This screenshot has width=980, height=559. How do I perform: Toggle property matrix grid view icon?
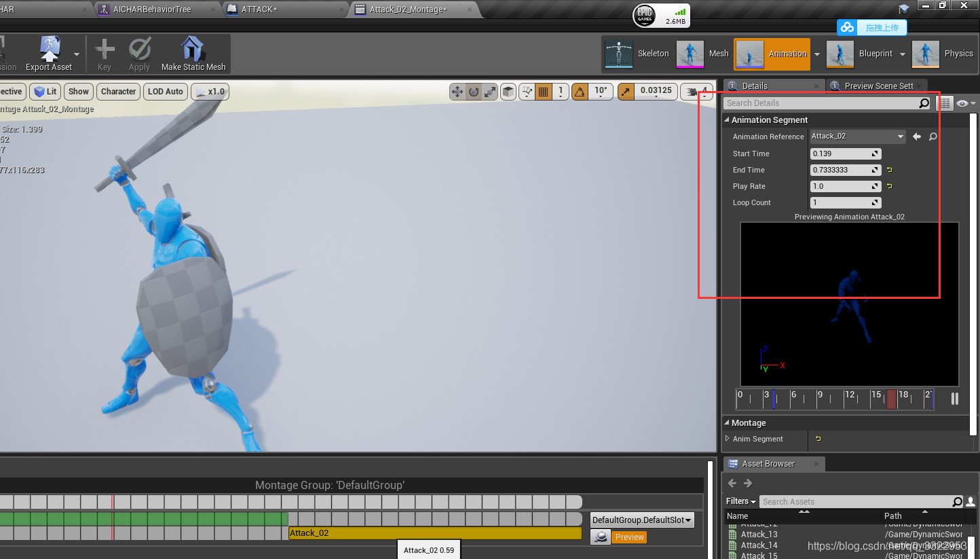(x=944, y=103)
